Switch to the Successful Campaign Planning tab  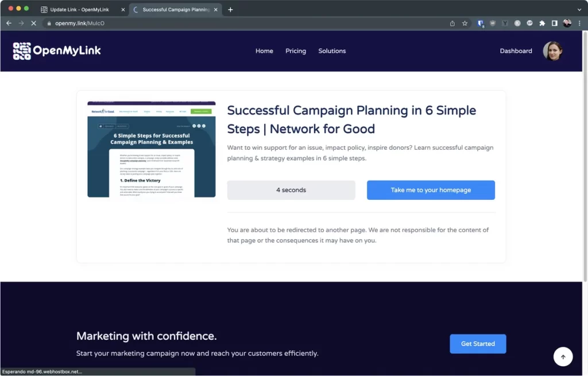click(x=176, y=9)
